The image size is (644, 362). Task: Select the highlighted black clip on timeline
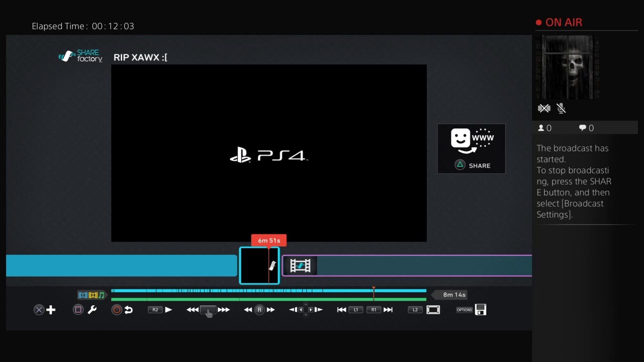(x=260, y=265)
